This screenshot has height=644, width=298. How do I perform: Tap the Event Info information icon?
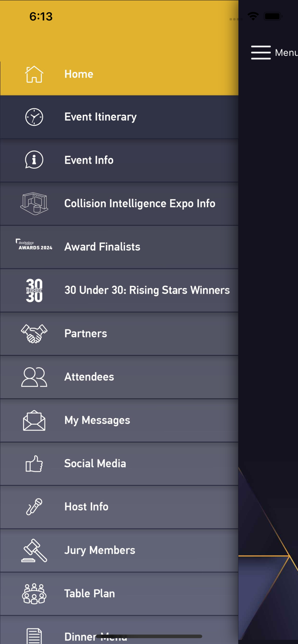34,160
